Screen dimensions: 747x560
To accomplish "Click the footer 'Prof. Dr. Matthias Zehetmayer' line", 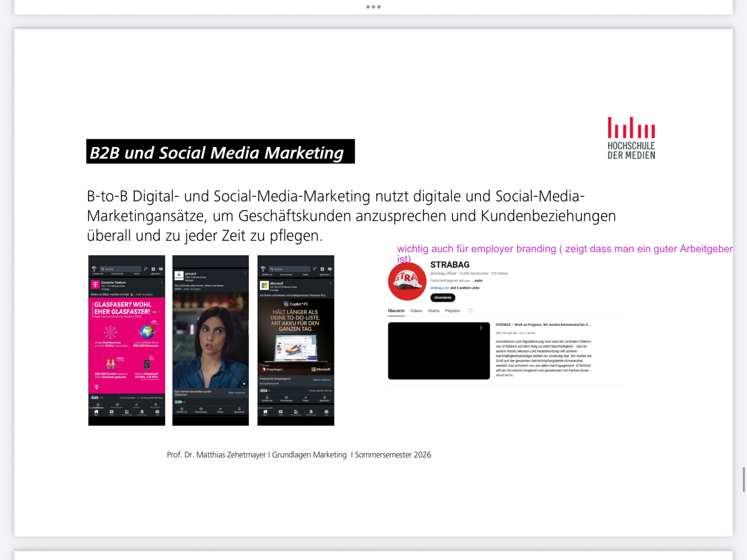I will click(299, 455).
